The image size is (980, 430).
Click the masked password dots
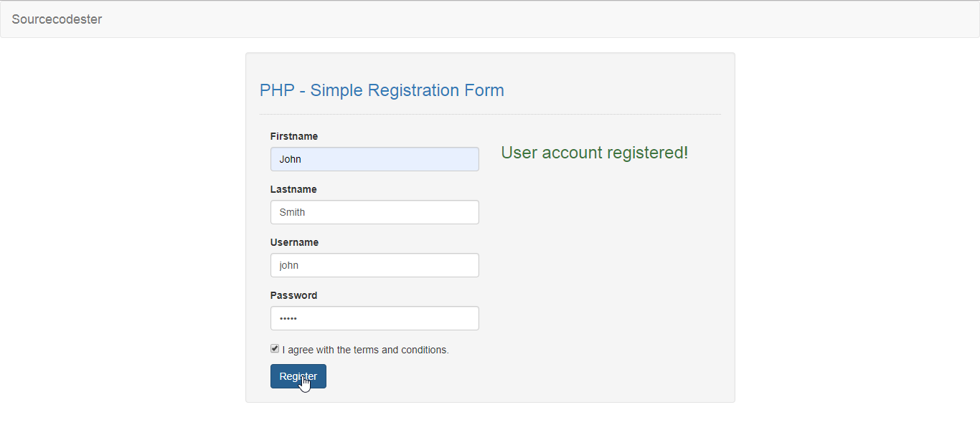[289, 317]
